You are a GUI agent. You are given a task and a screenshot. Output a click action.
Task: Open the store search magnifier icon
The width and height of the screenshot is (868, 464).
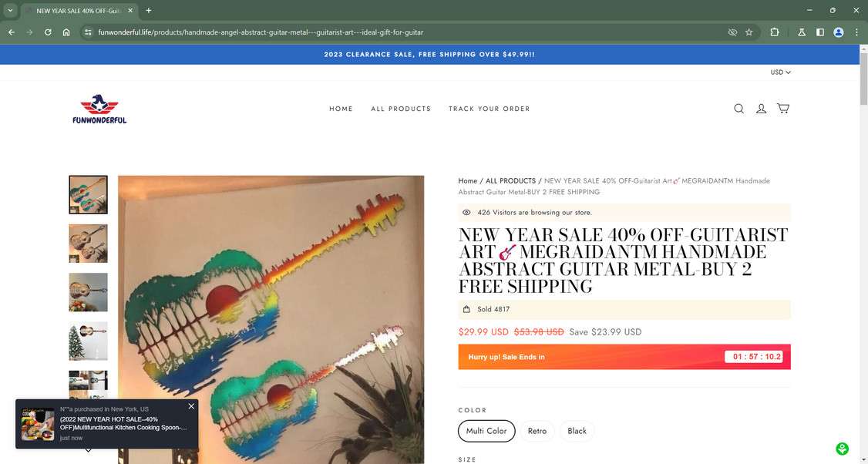tap(738, 109)
